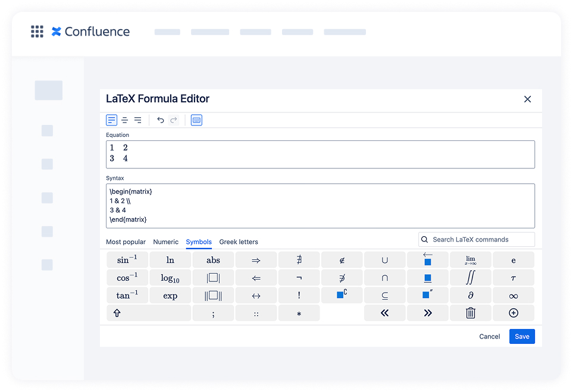
Task: Click the trash delete key
Action: tap(470, 313)
